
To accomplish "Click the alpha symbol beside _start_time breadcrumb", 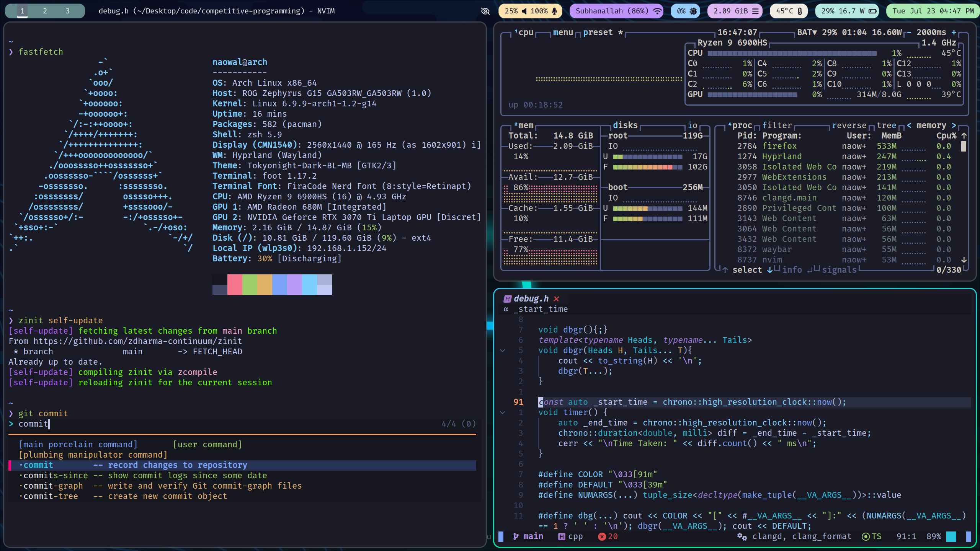I will (x=506, y=309).
